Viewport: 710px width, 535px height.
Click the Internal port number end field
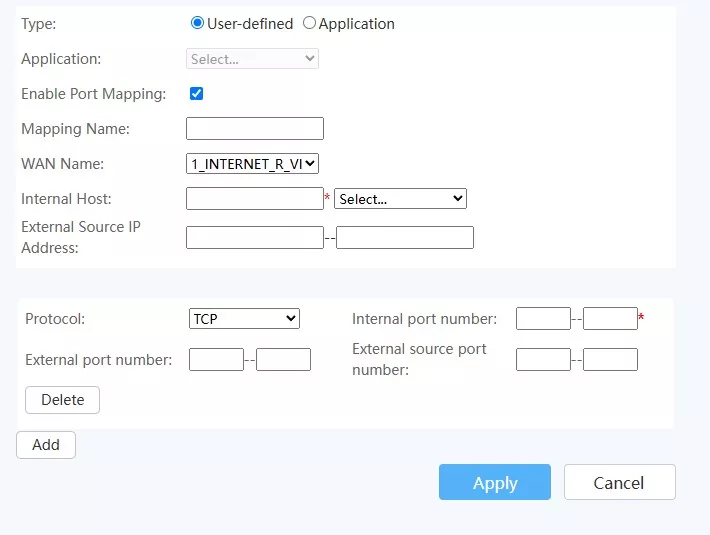point(610,319)
